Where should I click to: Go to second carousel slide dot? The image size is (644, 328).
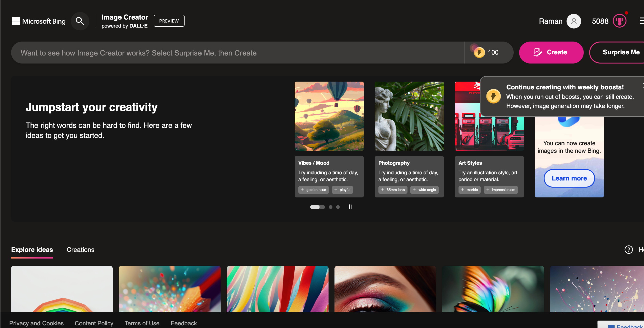[x=331, y=207]
